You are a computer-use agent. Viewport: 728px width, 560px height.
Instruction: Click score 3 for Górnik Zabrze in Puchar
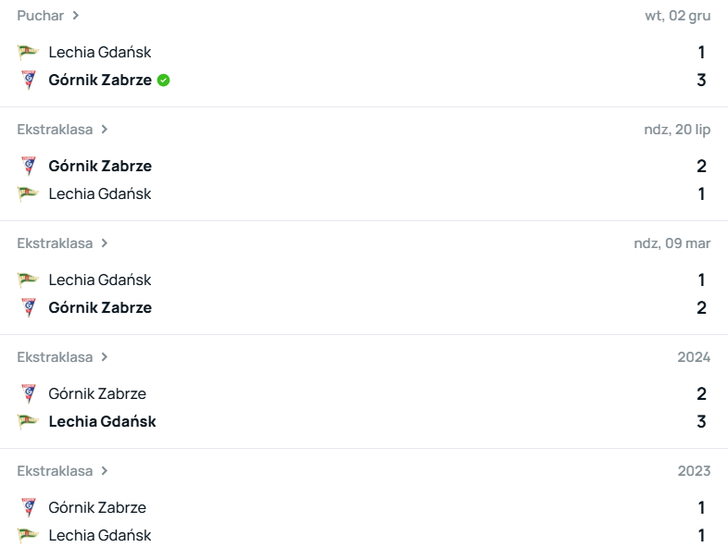click(701, 80)
